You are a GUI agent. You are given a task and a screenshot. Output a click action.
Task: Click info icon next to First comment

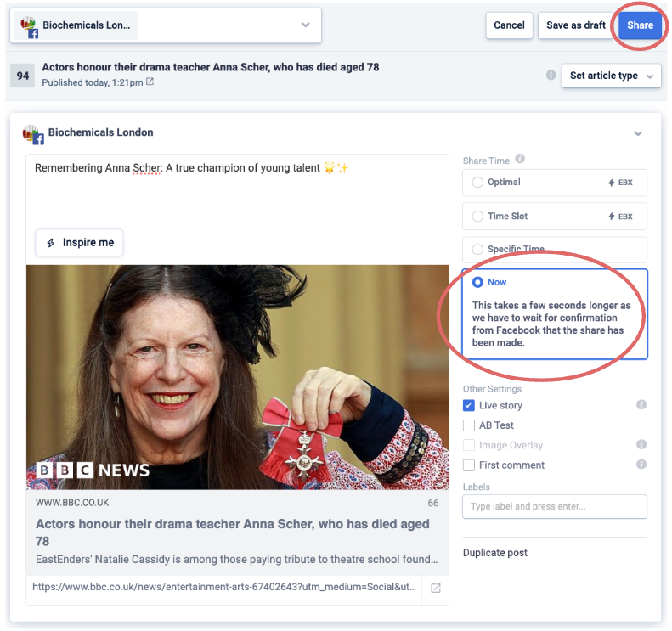641,465
